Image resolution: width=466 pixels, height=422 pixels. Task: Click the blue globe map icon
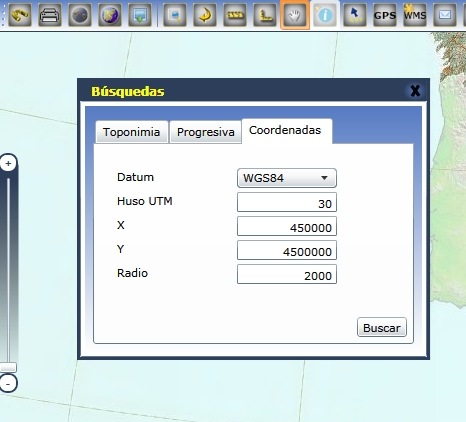click(110, 15)
